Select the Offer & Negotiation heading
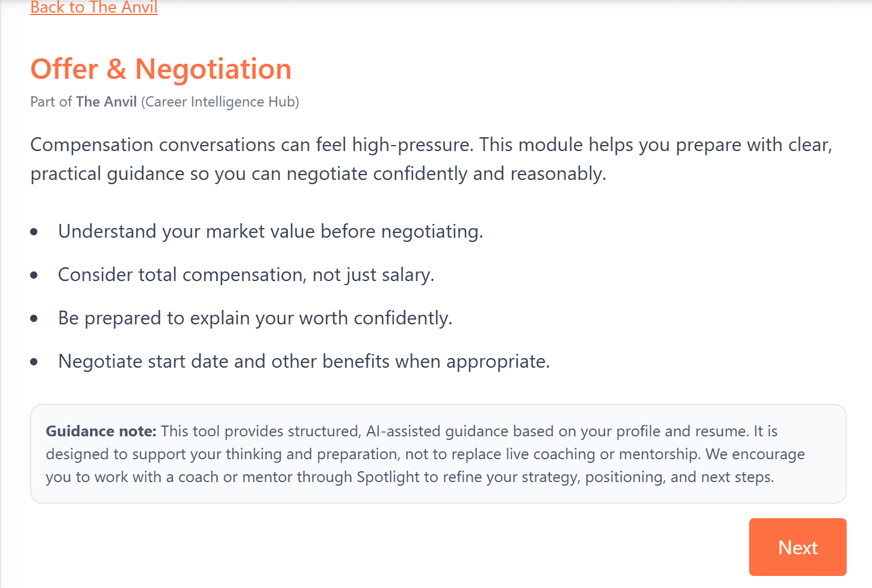 pyautogui.click(x=161, y=69)
